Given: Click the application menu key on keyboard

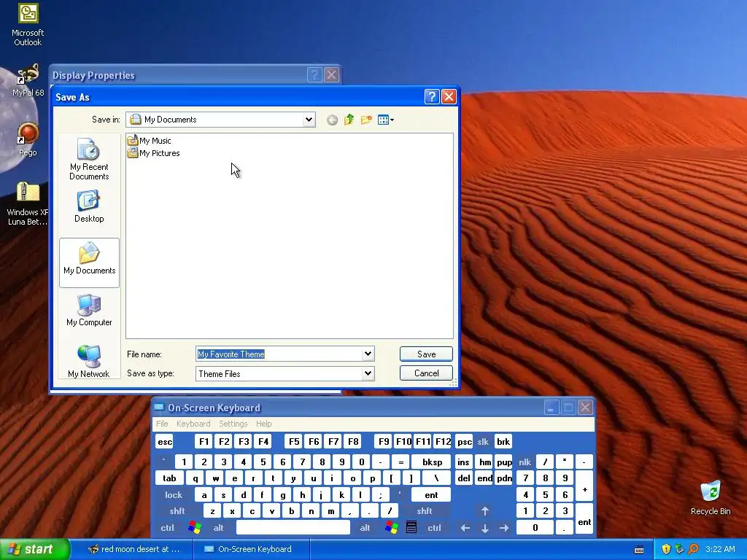Looking at the screenshot, I should (x=411, y=528).
